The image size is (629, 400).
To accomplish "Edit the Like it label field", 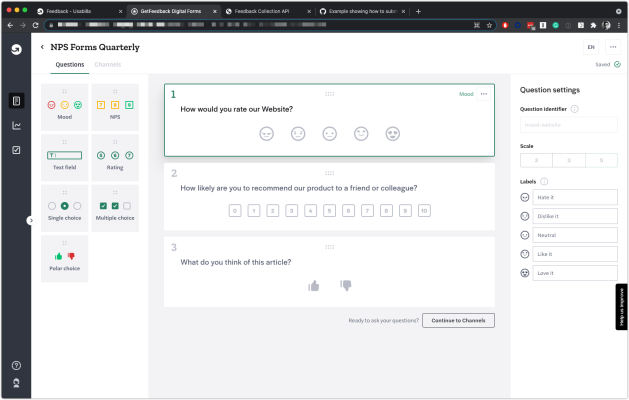I will click(575, 254).
